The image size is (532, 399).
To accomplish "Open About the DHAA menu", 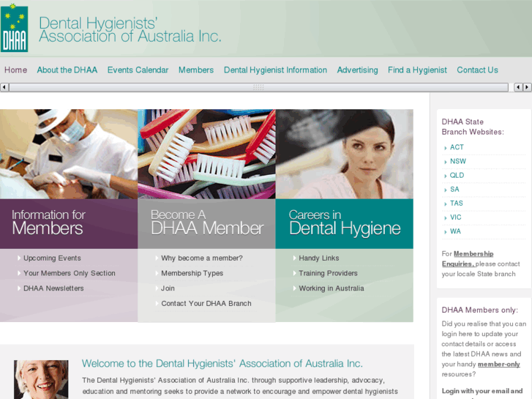I will 67,70.
